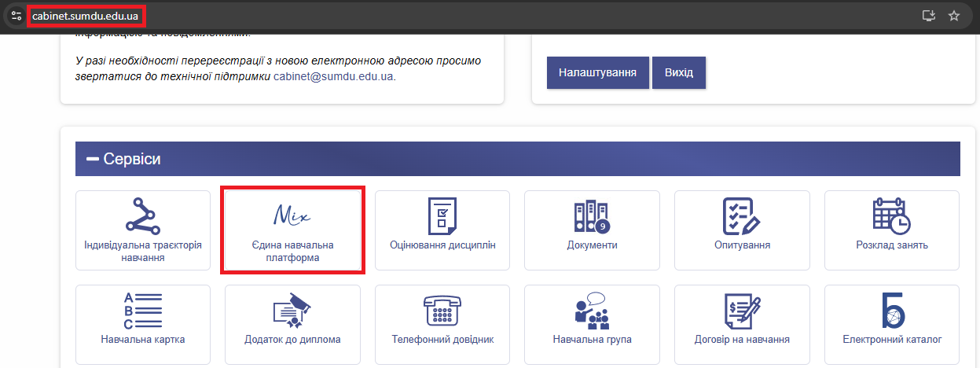Image resolution: width=980 pixels, height=368 pixels.
Task: Open the Договір на навчання contract icon
Action: [742, 311]
